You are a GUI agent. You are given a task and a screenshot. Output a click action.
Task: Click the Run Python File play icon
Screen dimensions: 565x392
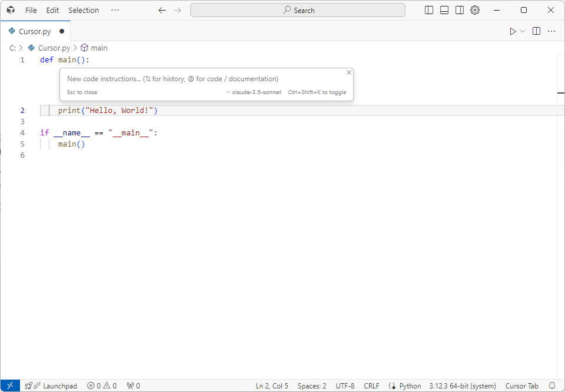(513, 31)
